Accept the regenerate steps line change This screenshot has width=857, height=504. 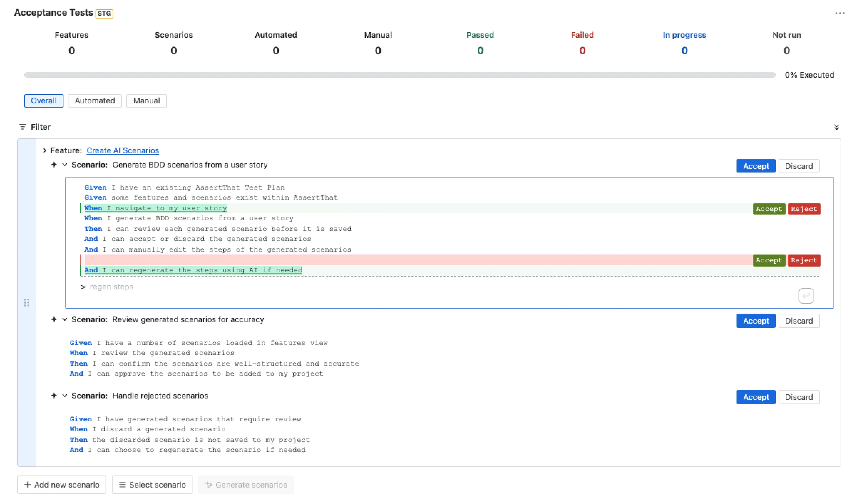tap(769, 260)
